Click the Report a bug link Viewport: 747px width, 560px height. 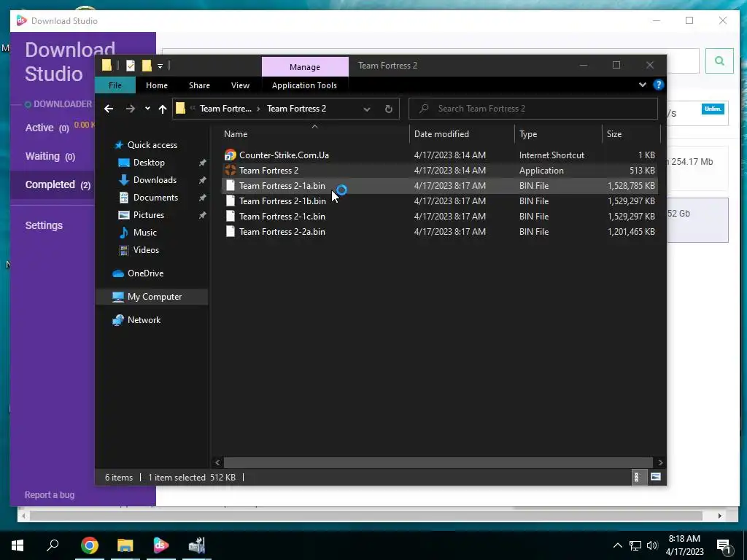(x=50, y=495)
